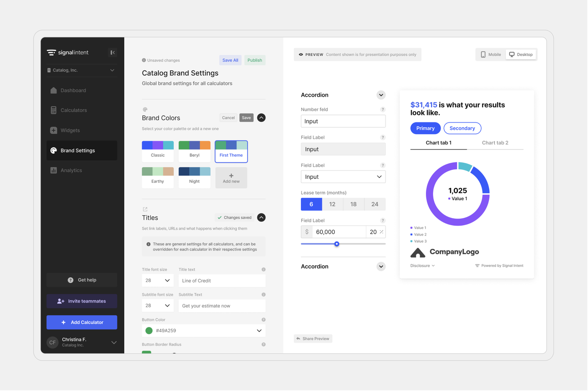This screenshot has width=588, height=391.
Task: Collapse the sidebar with the arrow icon
Action: point(112,52)
